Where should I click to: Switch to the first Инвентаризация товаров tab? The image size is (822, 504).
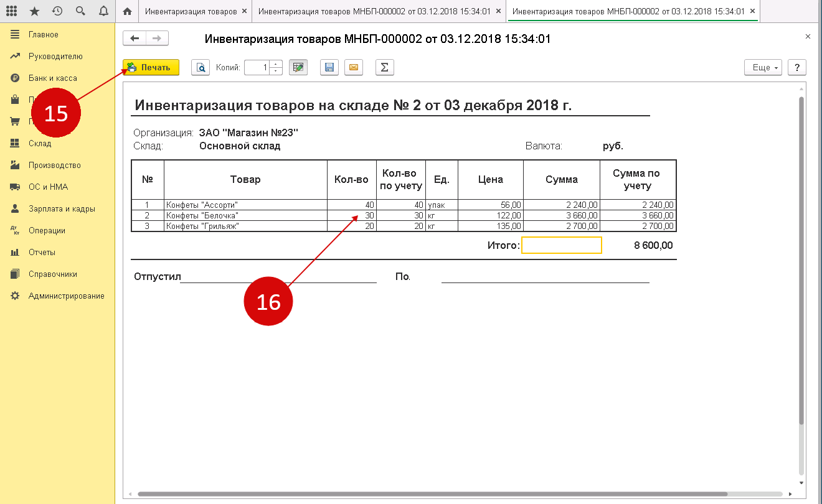(191, 11)
